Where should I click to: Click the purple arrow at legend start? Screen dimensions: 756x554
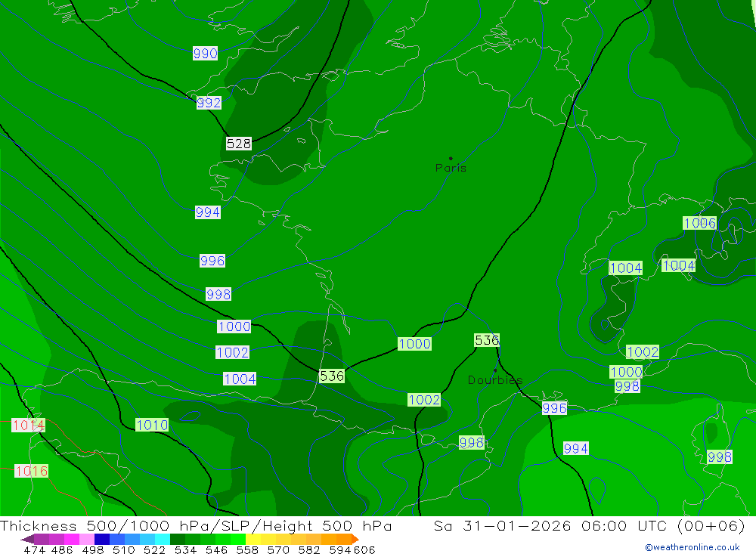pos(27,539)
